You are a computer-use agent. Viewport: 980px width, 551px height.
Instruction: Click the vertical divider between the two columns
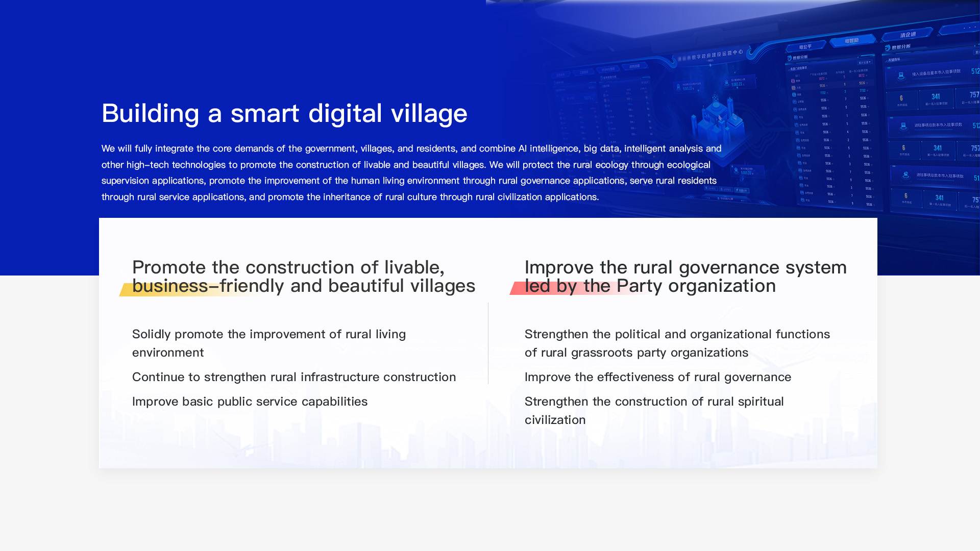(488, 343)
